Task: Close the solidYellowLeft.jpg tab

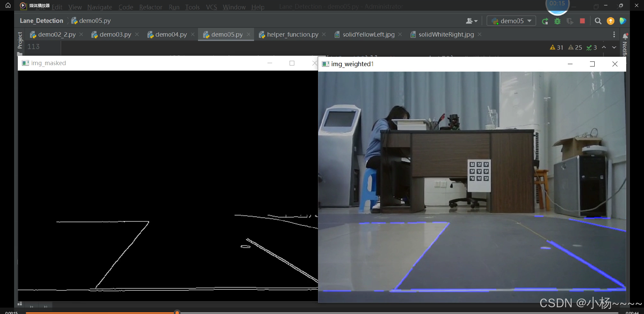Action: (400, 35)
